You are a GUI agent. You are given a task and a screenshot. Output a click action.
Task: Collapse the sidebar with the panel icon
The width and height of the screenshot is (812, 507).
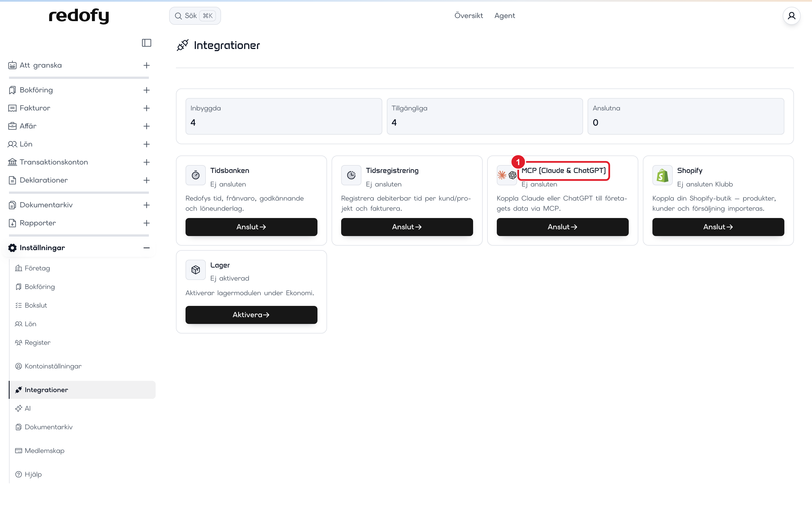point(146,43)
